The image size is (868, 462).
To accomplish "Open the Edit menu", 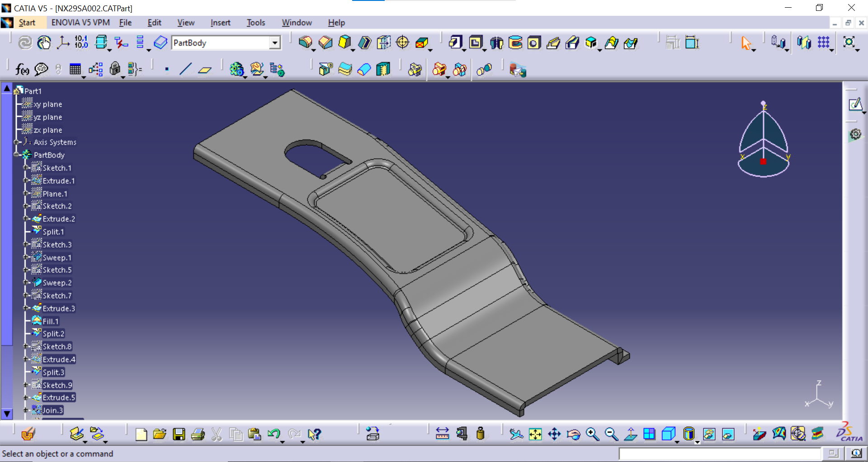I will (x=154, y=23).
